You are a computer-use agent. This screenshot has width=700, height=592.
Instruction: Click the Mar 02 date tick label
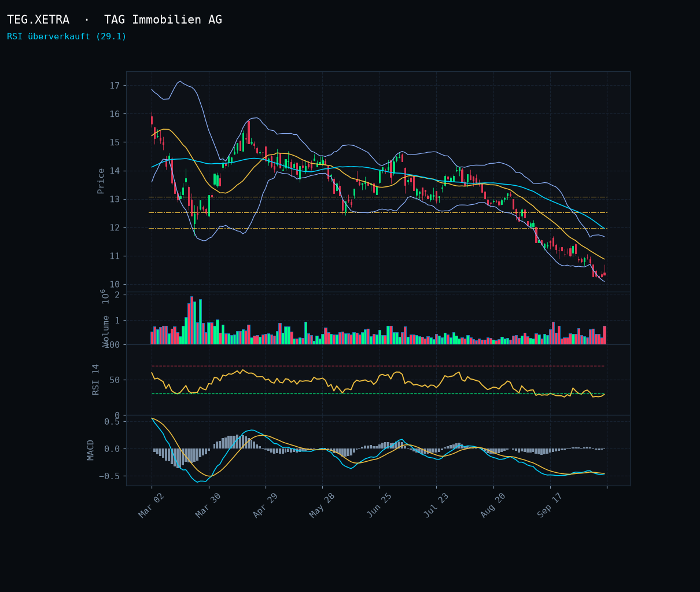(152, 505)
